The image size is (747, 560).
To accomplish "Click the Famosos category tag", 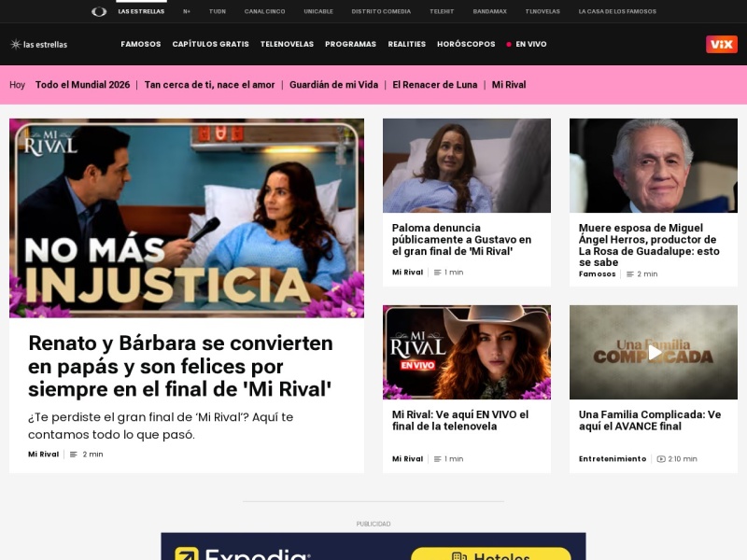I will click(597, 273).
